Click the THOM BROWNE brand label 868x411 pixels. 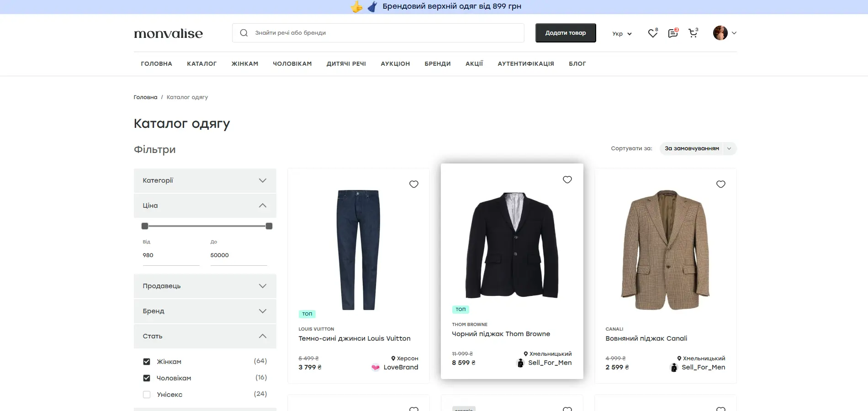tap(470, 325)
